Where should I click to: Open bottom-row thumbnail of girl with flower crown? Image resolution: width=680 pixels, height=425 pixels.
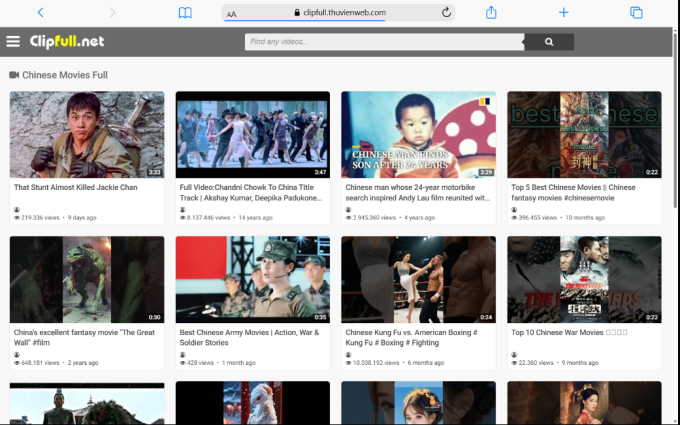pyautogui.click(x=418, y=402)
